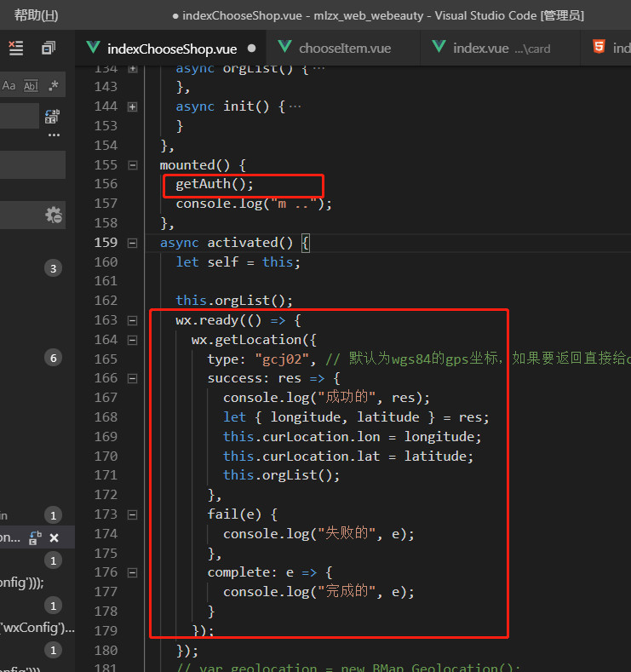Screen dimensions: 631x672
Task: Collapse complete callback at line 176
Action: [x=133, y=572]
